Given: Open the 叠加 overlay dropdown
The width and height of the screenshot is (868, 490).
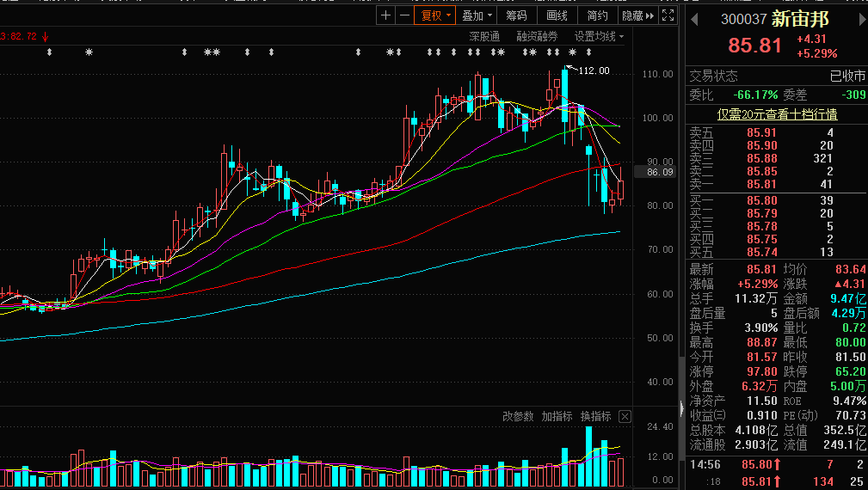Looking at the screenshot, I should [477, 15].
